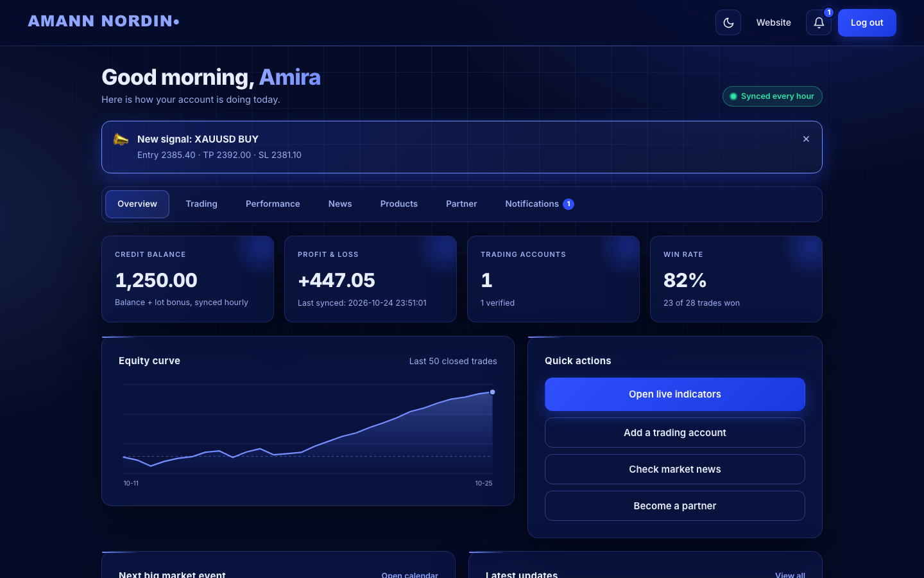
Task: Click the Synced every hour badge
Action: pos(773,96)
